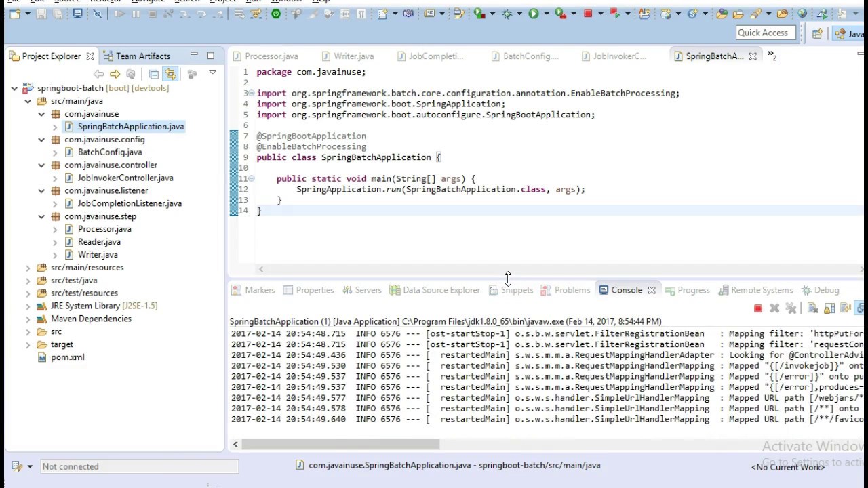Viewport: 868px width, 488px height.
Task: Open the Data Source Explorer tab
Action: click(435, 290)
